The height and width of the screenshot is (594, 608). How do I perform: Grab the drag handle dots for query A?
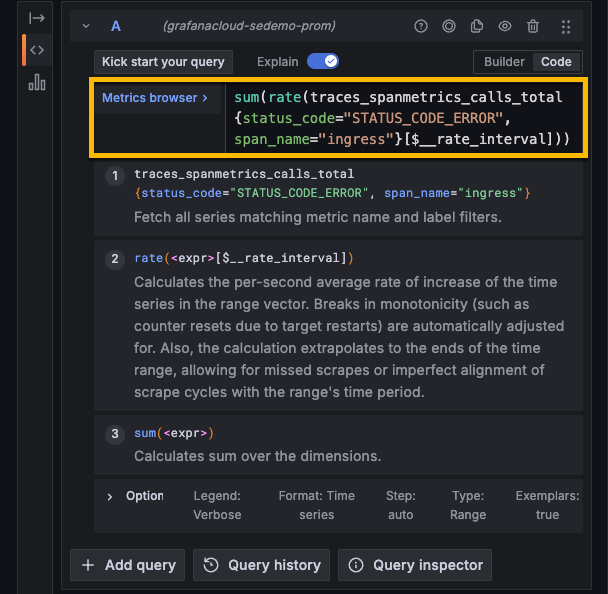point(567,27)
